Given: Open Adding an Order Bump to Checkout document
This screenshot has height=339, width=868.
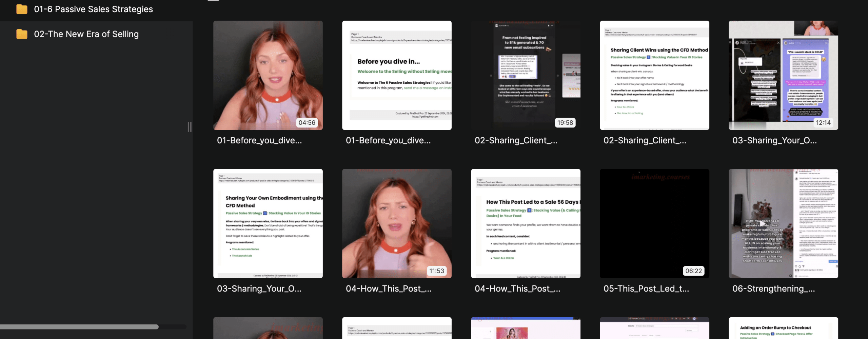Looking at the screenshot, I should click(x=783, y=328).
